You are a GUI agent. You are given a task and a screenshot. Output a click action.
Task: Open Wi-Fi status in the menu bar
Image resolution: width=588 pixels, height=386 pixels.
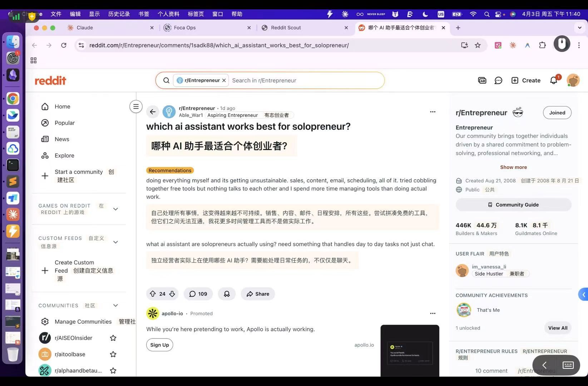coord(473,14)
